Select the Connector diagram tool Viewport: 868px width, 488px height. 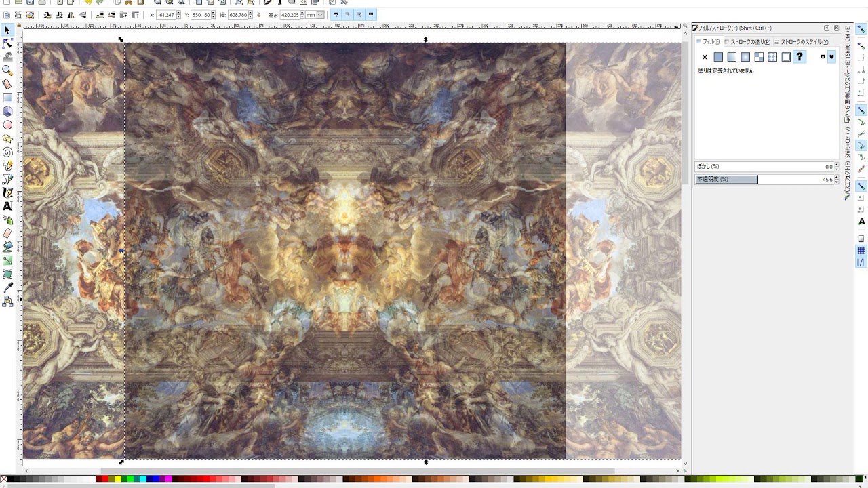coord(7,301)
